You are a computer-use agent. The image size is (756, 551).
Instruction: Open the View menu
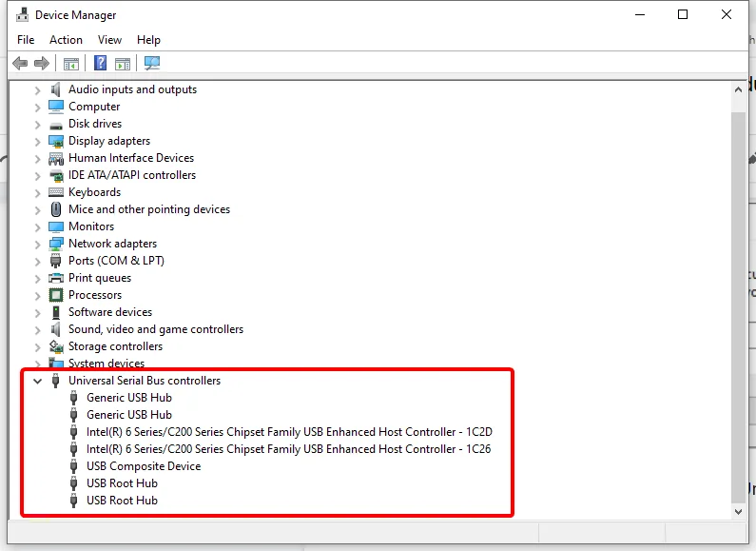click(109, 40)
